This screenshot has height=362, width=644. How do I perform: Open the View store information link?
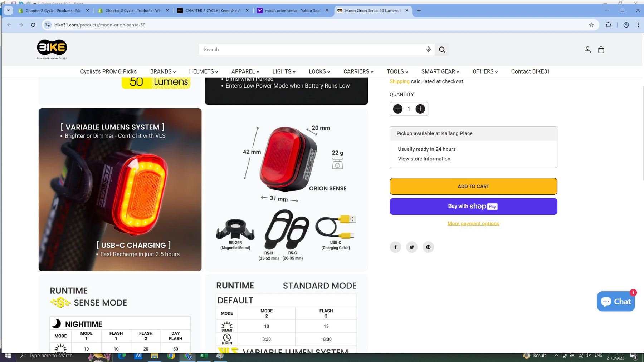click(x=424, y=159)
